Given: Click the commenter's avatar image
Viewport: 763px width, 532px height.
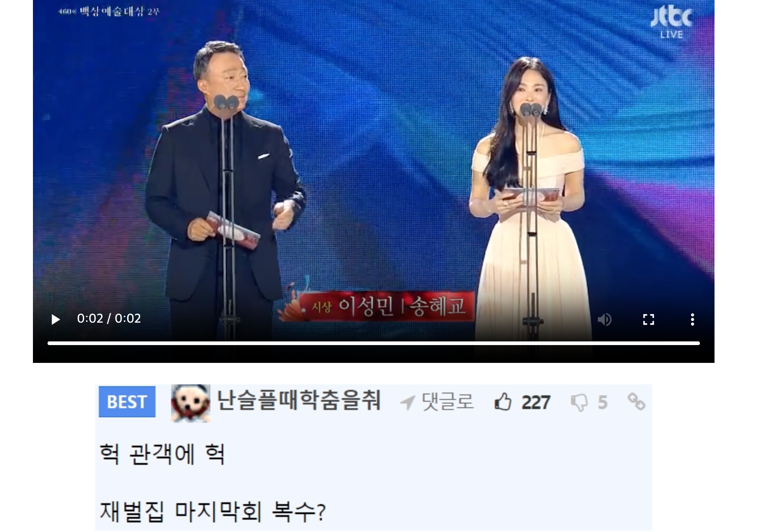Looking at the screenshot, I should tap(190, 403).
